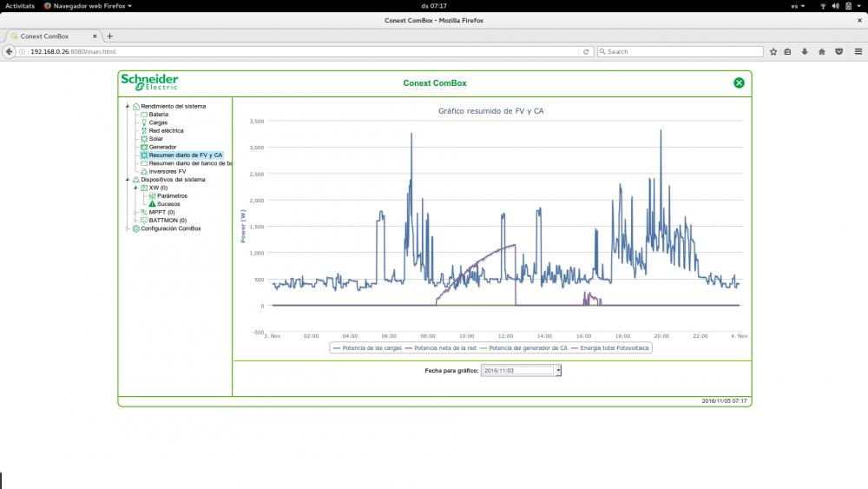
Task: Reload the page with the refresh icon
Action: point(586,51)
